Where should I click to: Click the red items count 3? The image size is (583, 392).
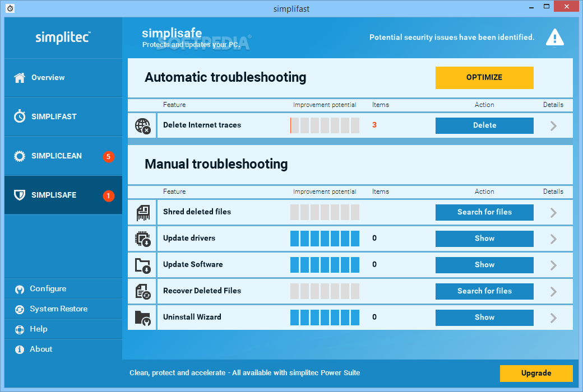click(374, 125)
